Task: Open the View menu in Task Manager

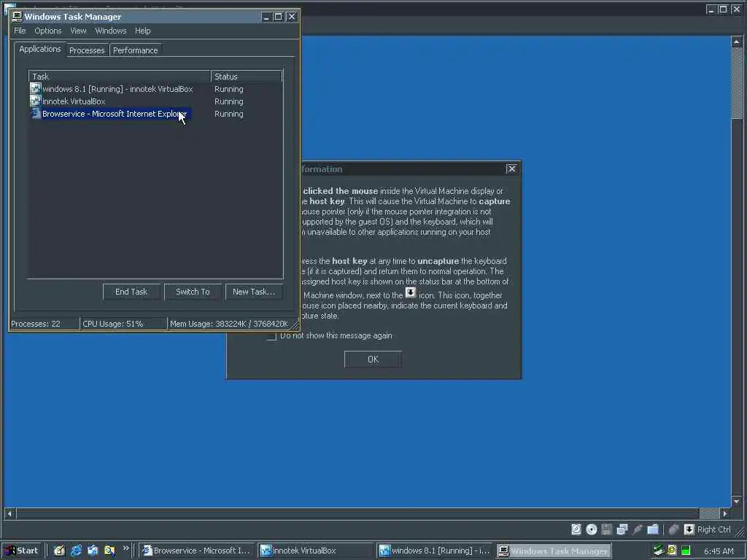Action: (x=78, y=31)
